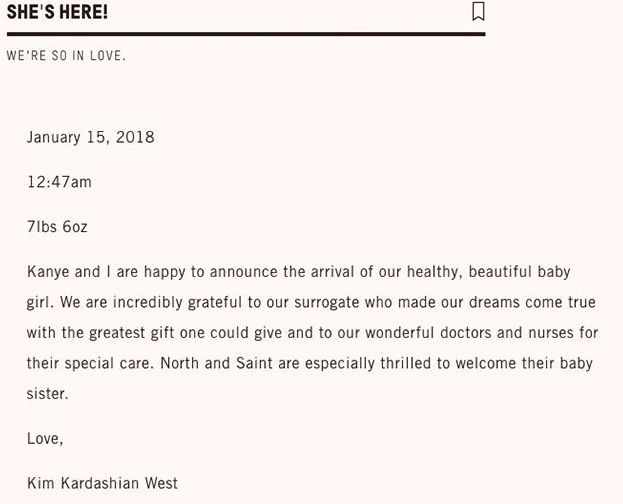Click the bookmark icon beside the headline
This screenshot has width=623, height=504.
pyautogui.click(x=478, y=11)
